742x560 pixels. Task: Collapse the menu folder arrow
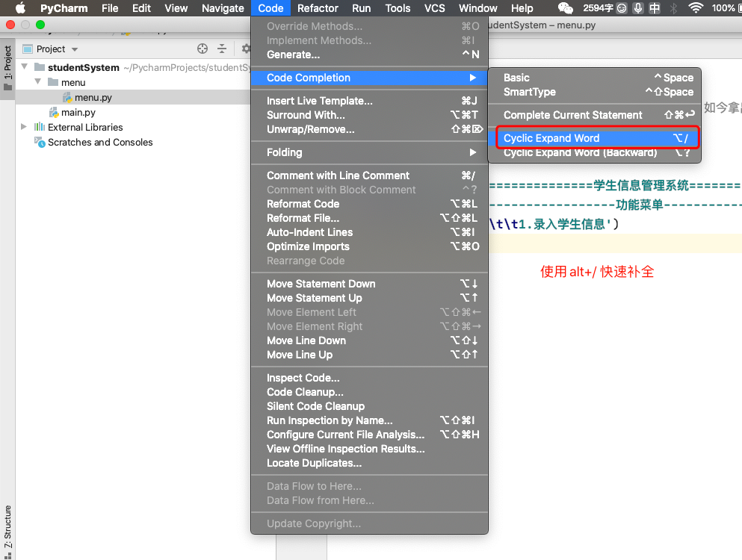tap(38, 82)
